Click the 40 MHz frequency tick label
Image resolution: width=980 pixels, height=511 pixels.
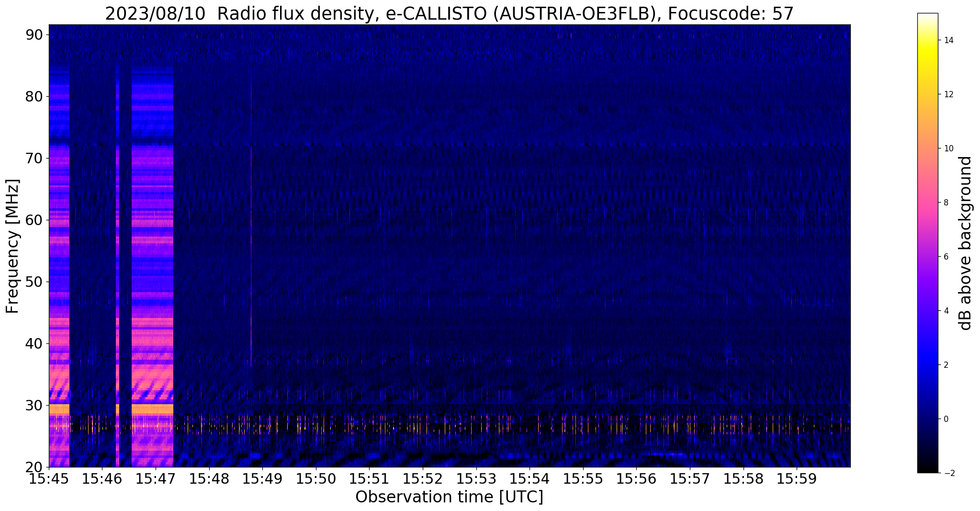[34, 343]
